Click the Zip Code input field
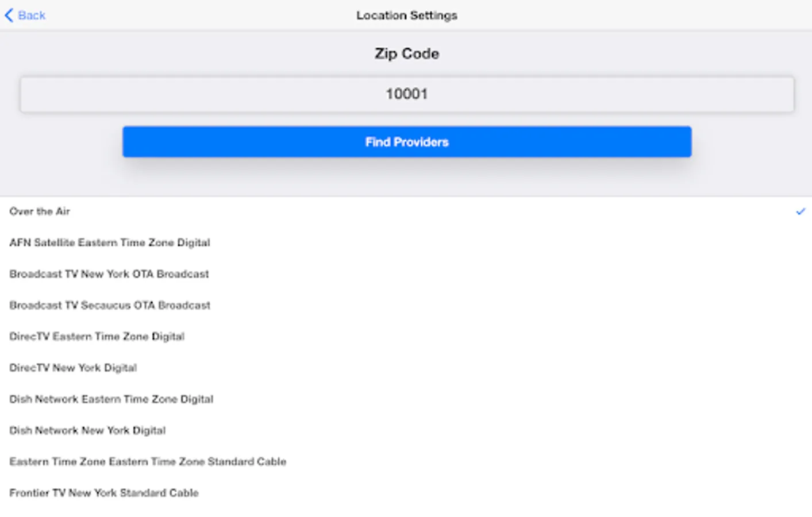Viewport: 812px width, 517px height. click(x=407, y=94)
